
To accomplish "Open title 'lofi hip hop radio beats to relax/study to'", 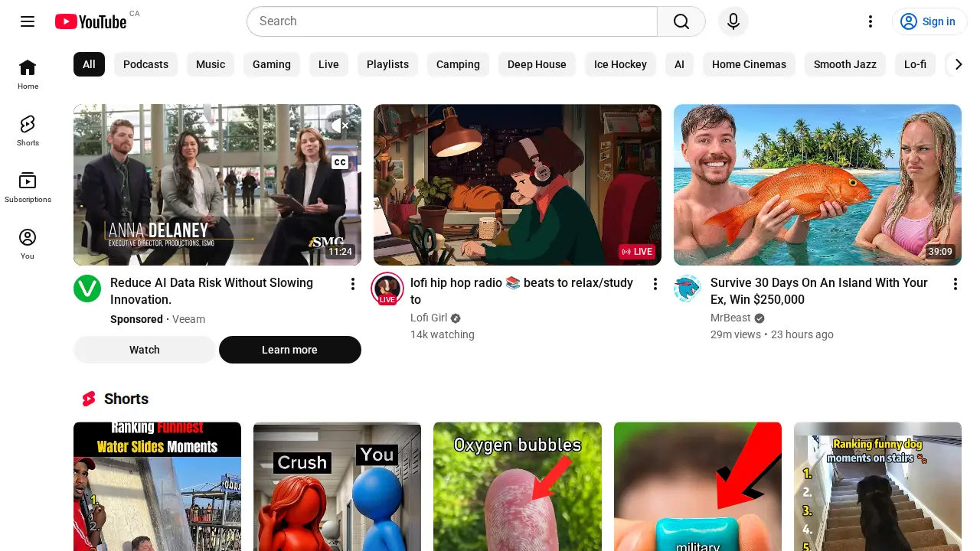I will pos(521,291).
